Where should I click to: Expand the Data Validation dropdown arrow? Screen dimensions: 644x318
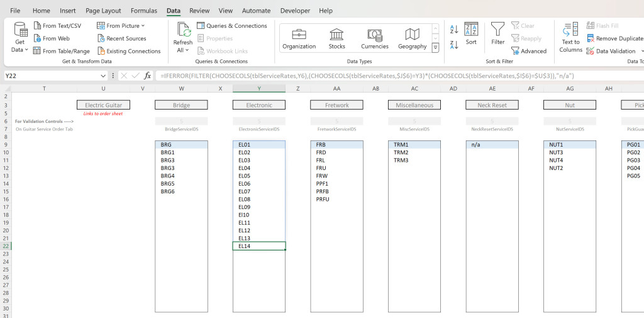pos(643,51)
